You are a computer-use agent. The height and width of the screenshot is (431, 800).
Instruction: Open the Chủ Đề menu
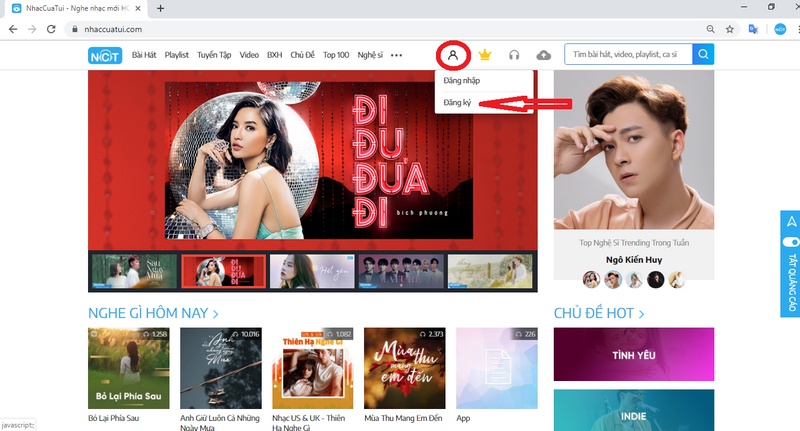click(303, 55)
